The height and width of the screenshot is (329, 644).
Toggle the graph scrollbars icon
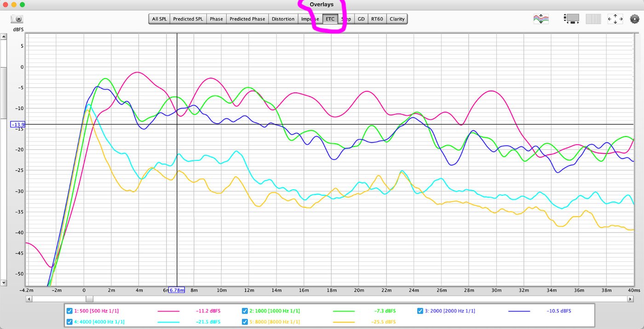[572, 19]
